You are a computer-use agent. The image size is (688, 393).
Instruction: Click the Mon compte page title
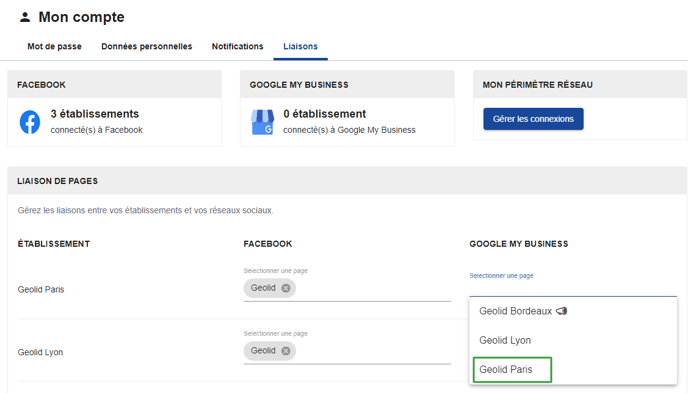pyautogui.click(x=82, y=17)
